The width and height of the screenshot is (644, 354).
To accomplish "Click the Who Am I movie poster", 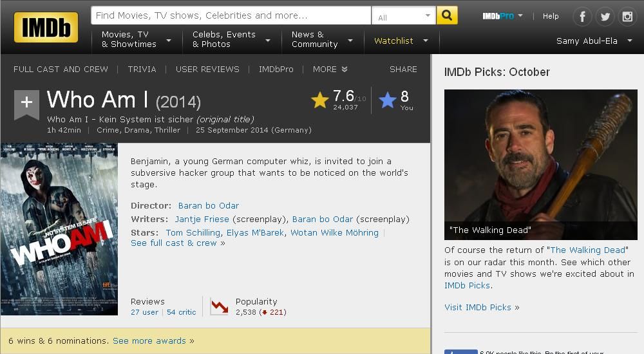I will pyautogui.click(x=59, y=228).
